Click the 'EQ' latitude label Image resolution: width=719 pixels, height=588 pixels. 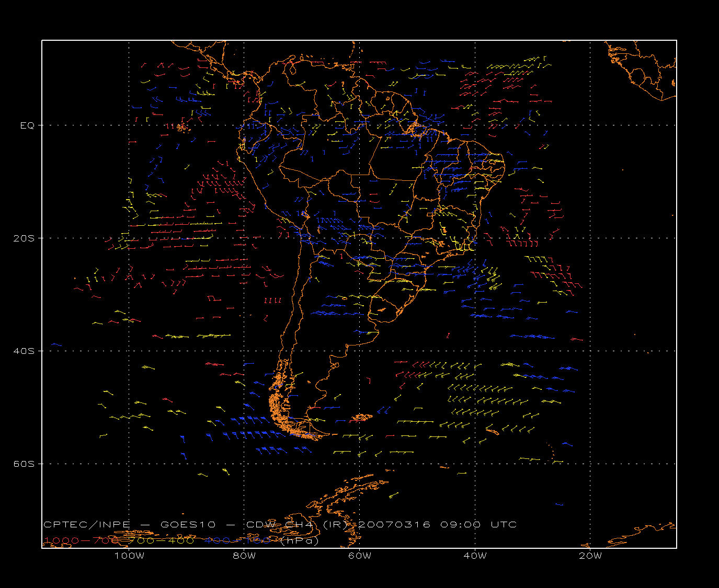[x=27, y=125]
